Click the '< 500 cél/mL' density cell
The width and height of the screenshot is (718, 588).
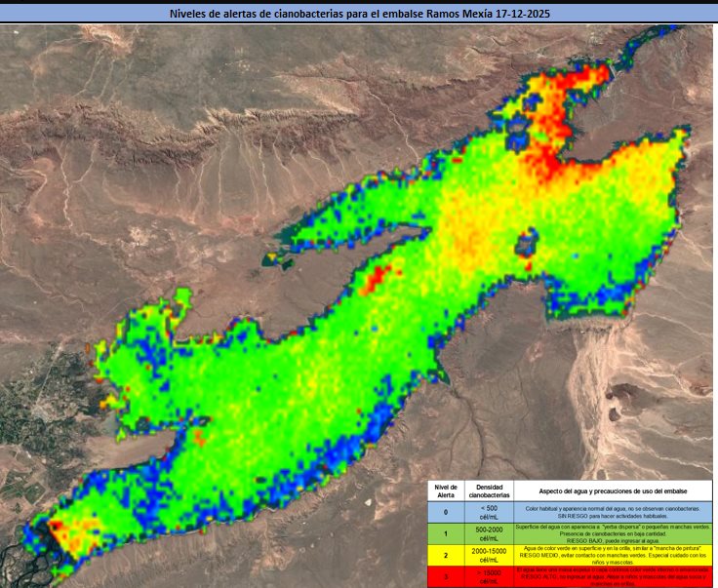click(488, 511)
